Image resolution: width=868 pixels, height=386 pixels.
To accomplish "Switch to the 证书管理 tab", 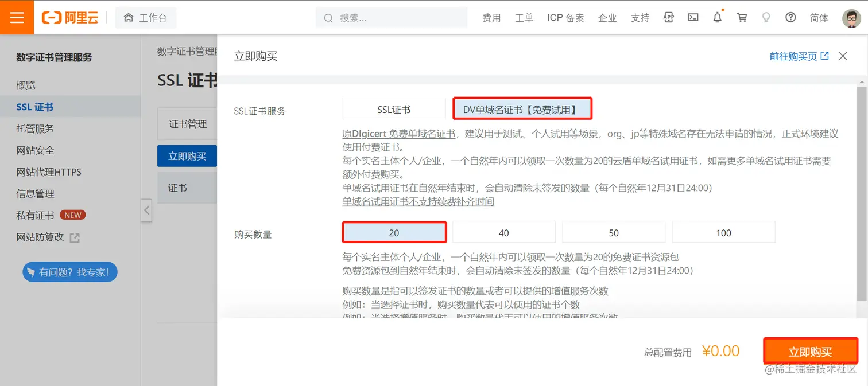I will pos(188,124).
